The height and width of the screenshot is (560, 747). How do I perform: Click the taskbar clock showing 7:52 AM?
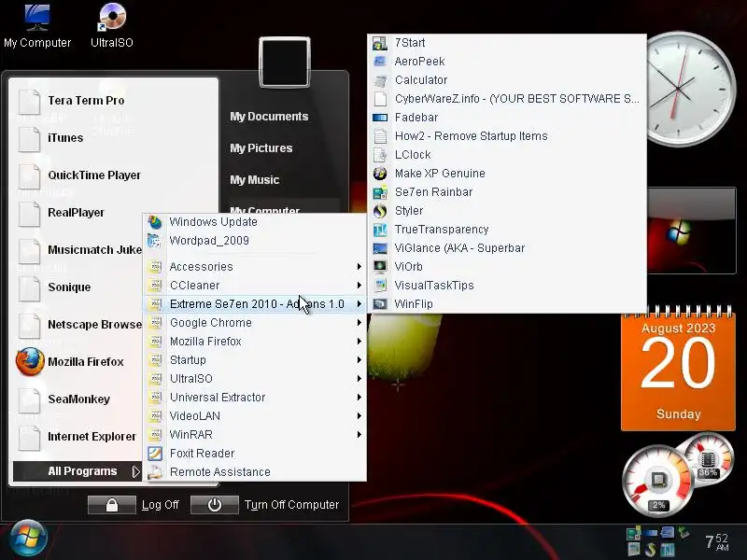point(717,542)
